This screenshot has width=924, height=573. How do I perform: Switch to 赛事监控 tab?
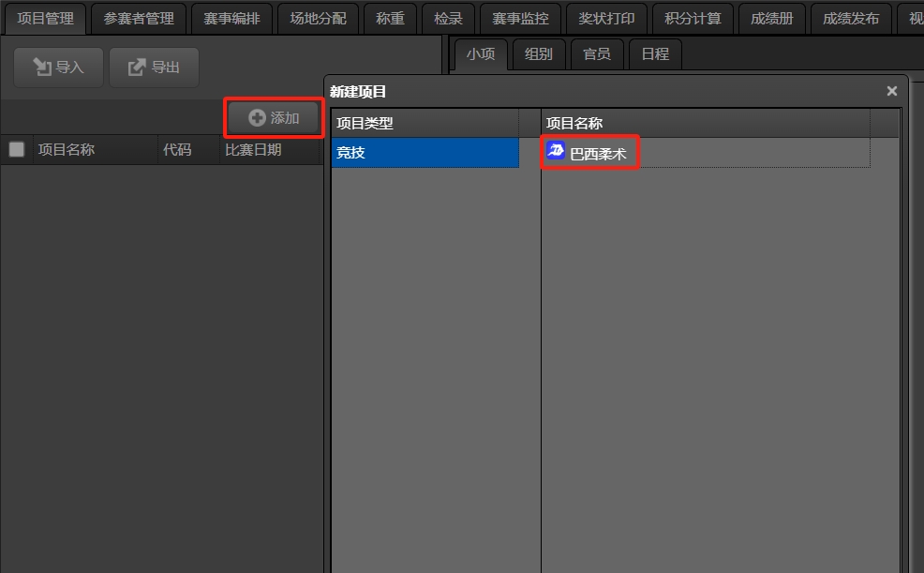coord(520,19)
